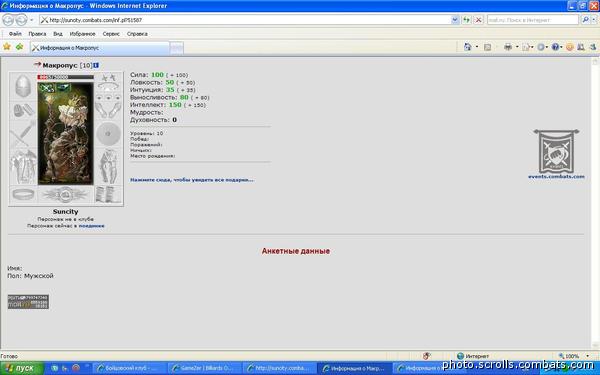This screenshot has width=600, height=375.
Task: Switch to 'Бойцовский клуб' taskbar window
Action: (x=129, y=368)
